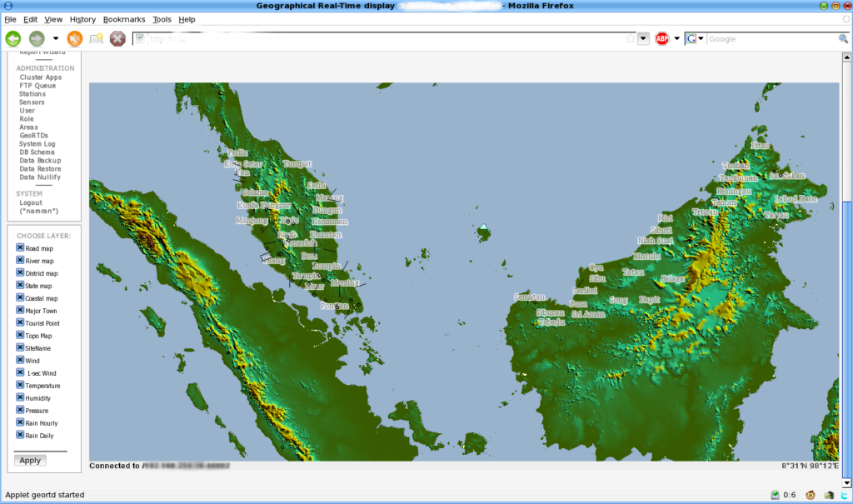Expand the search engine dropdown
The image size is (853, 504).
[x=702, y=37]
